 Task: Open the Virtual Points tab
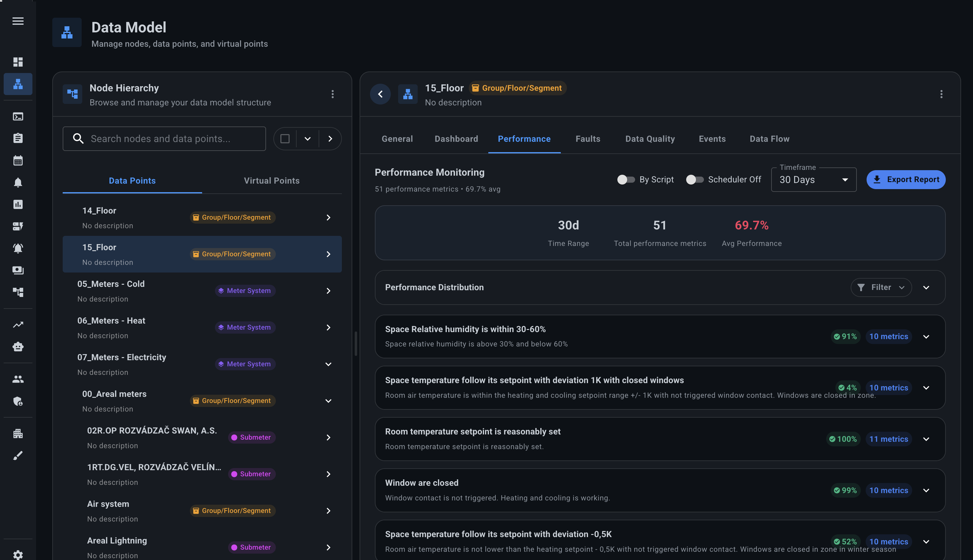point(272,180)
